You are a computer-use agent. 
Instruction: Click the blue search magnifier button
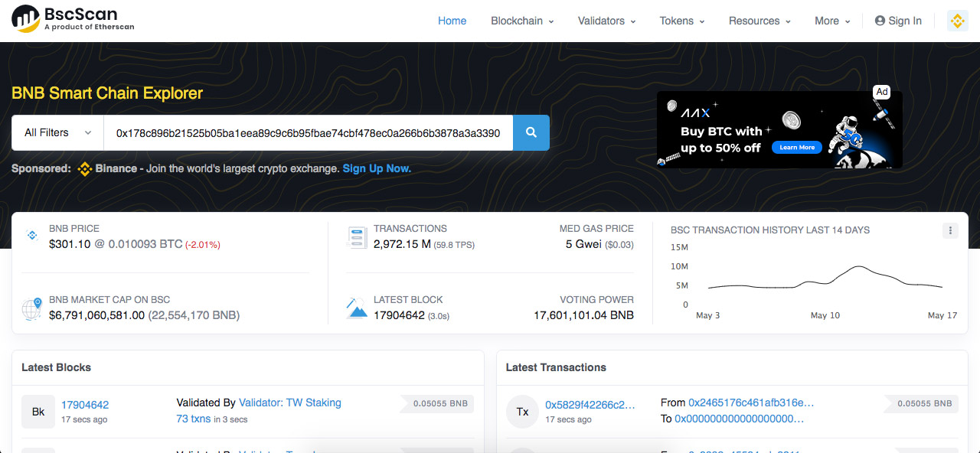click(531, 132)
